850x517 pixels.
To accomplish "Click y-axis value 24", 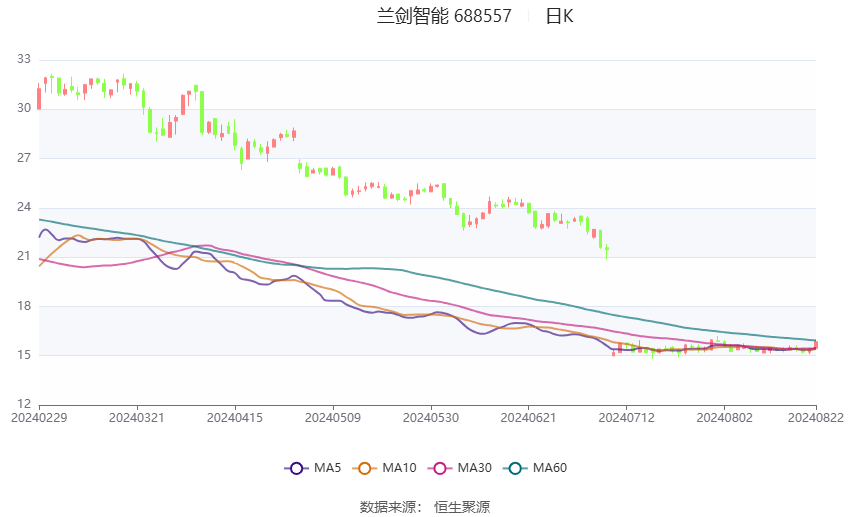I will [x=24, y=207].
